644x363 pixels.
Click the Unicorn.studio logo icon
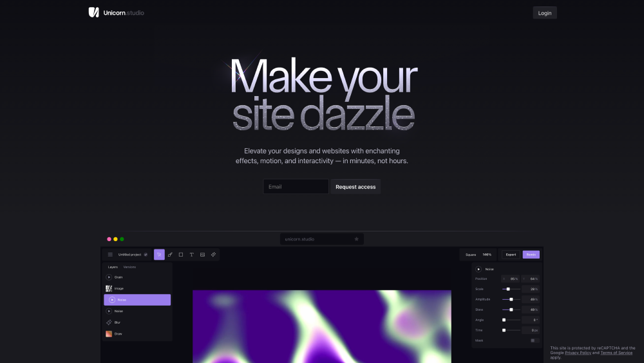(x=93, y=12)
